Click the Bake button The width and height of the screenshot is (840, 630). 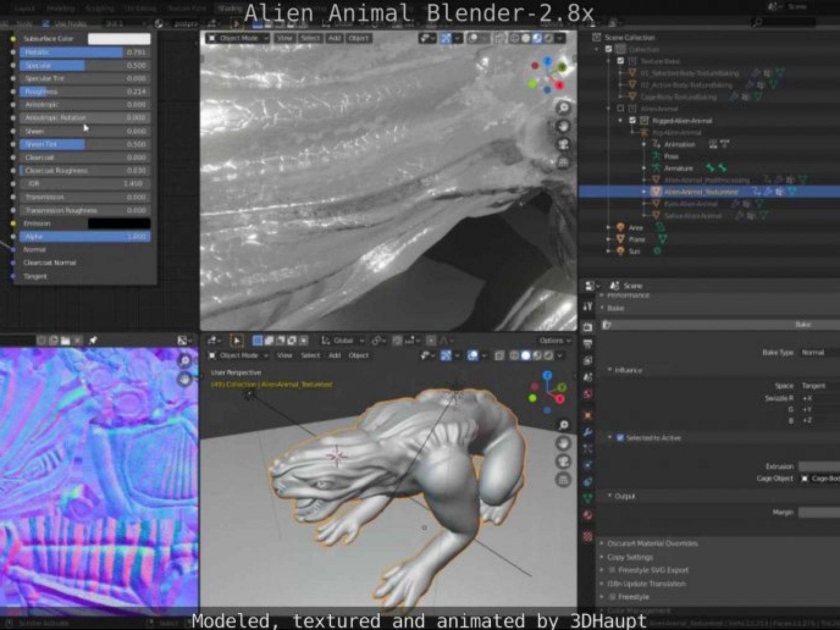(721, 325)
